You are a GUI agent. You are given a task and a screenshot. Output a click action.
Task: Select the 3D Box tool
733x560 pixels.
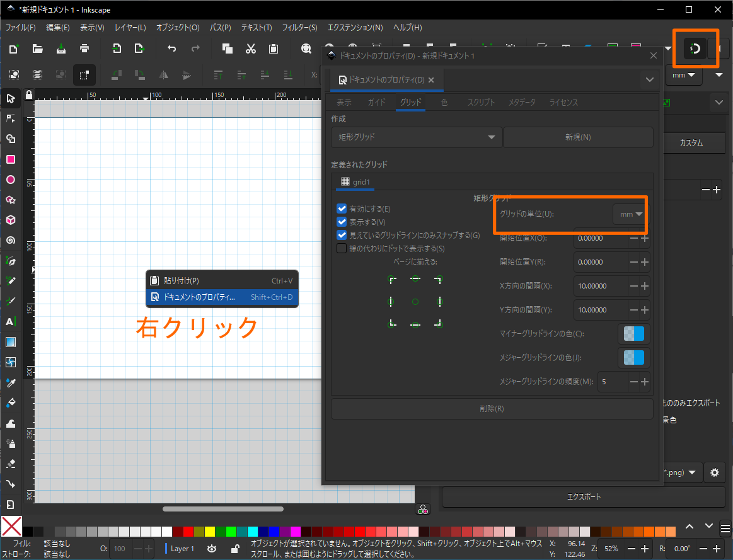11,220
